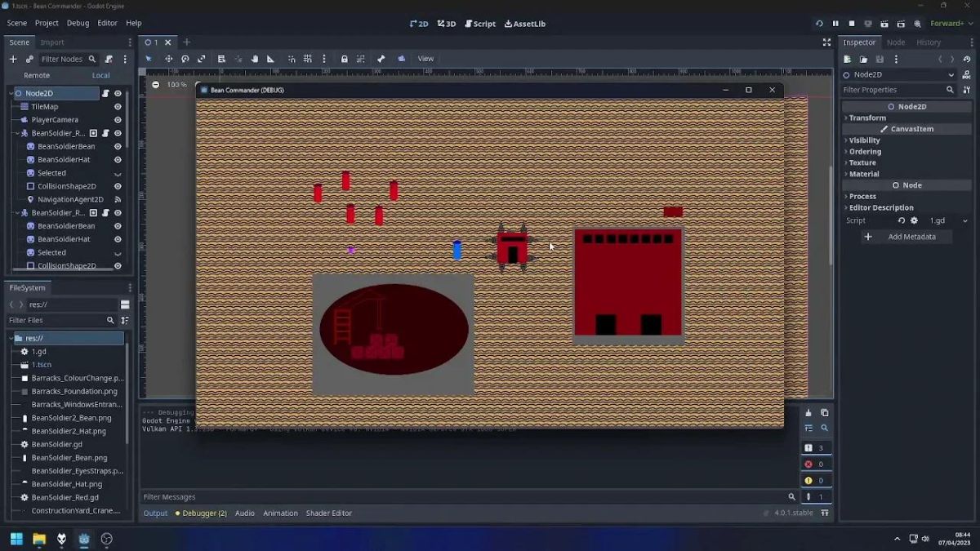Toggle visibility of PlayerCamera node
Viewport: 980px width, 551px height.
click(118, 120)
